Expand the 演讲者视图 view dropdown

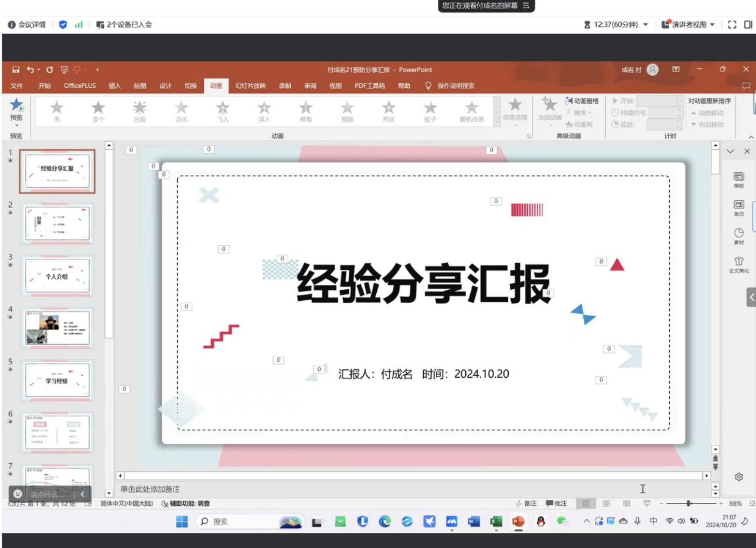tap(712, 24)
